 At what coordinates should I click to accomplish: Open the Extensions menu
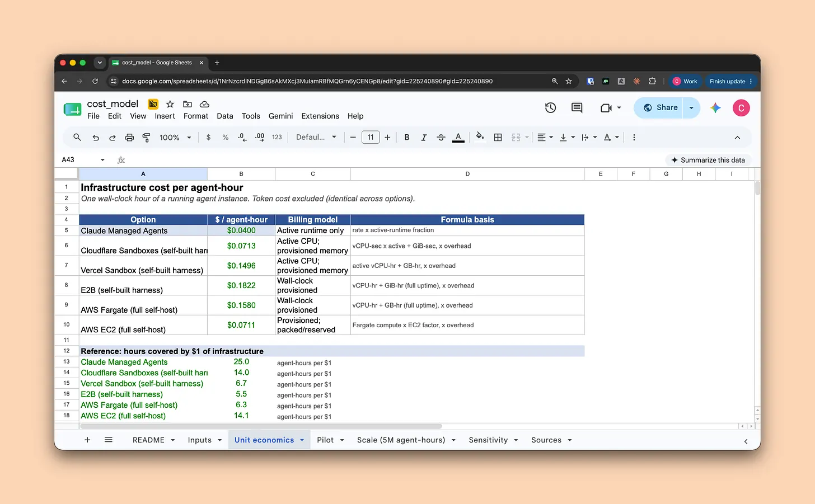(320, 116)
